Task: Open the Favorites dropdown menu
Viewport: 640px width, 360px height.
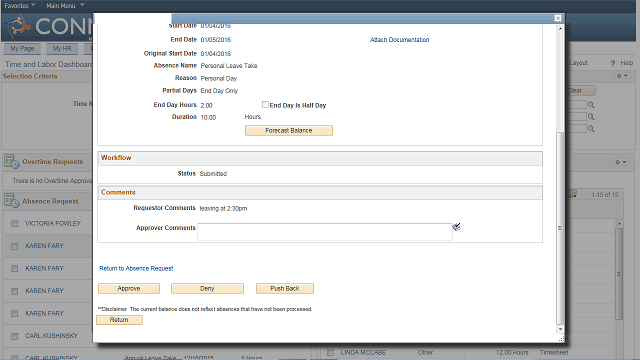Action: pyautogui.click(x=20, y=5)
